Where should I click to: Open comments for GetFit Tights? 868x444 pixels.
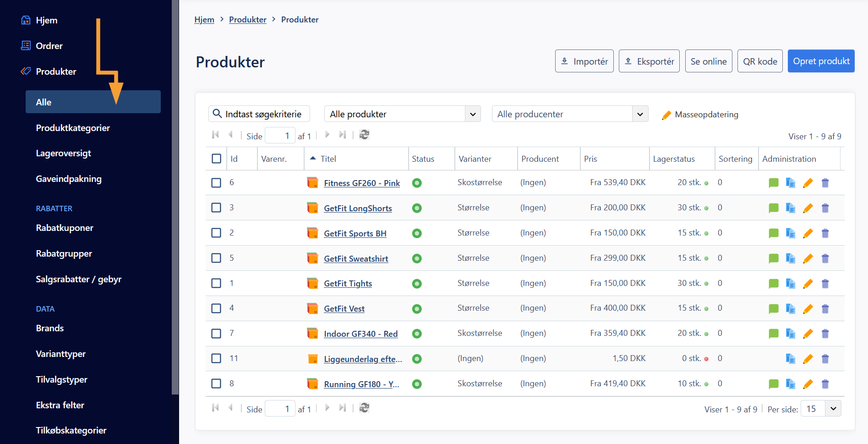[774, 284]
